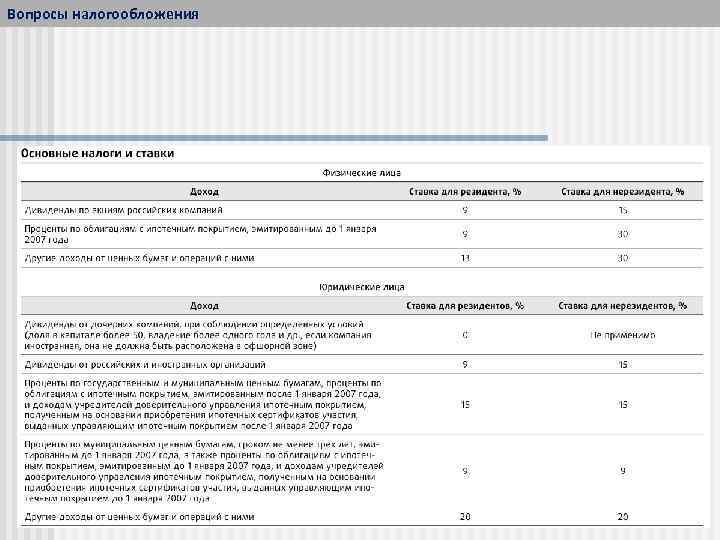This screenshot has width=720, height=540.
Task: Click the resident rate value 0
Action: pyautogui.click(x=465, y=335)
